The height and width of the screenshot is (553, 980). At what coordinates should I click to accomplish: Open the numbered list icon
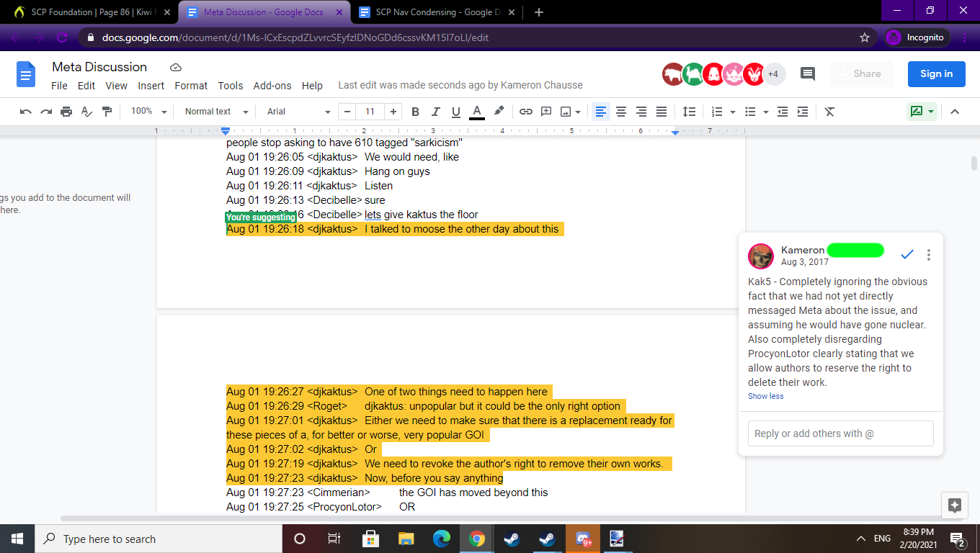tap(717, 112)
